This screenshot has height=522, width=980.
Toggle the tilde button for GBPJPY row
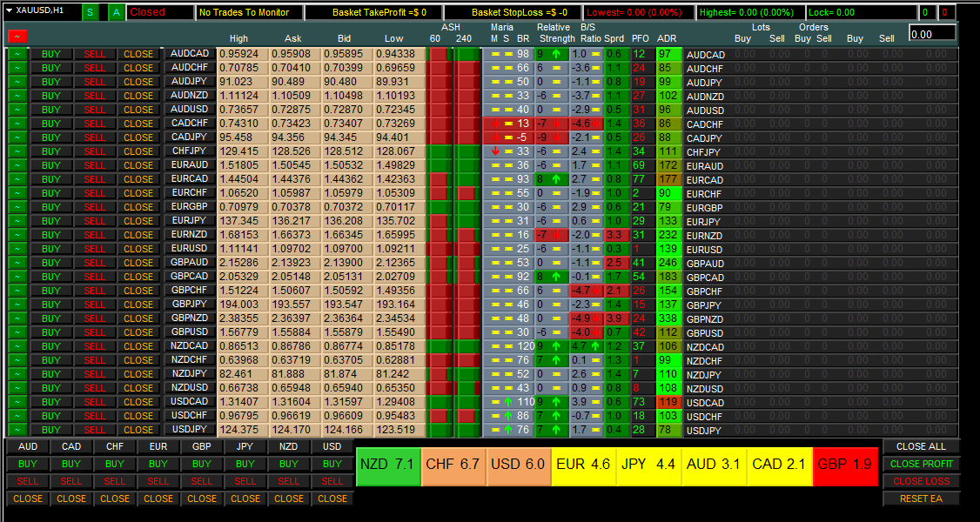pyautogui.click(x=17, y=304)
